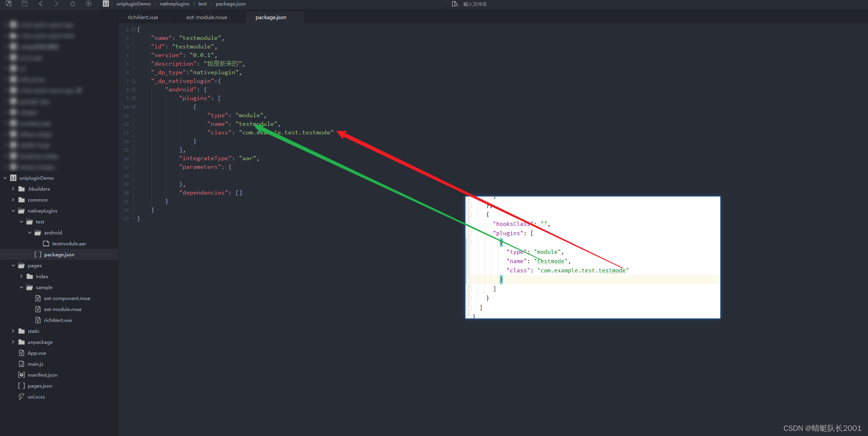
Task: Click the uni.scss file icon
Action: [21, 397]
